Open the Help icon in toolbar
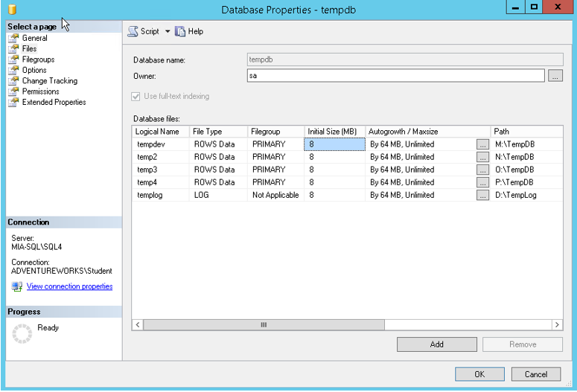The height and width of the screenshot is (392, 577). pos(180,31)
